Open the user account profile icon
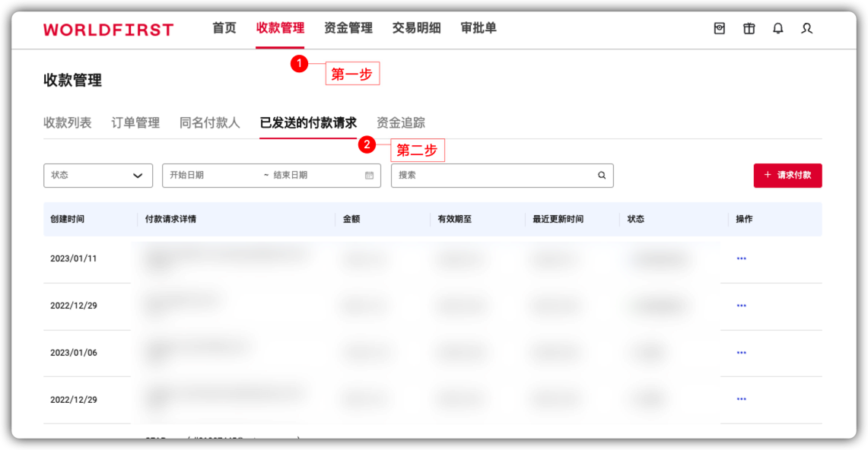Image resolution: width=868 pixels, height=450 pixels. (x=806, y=28)
